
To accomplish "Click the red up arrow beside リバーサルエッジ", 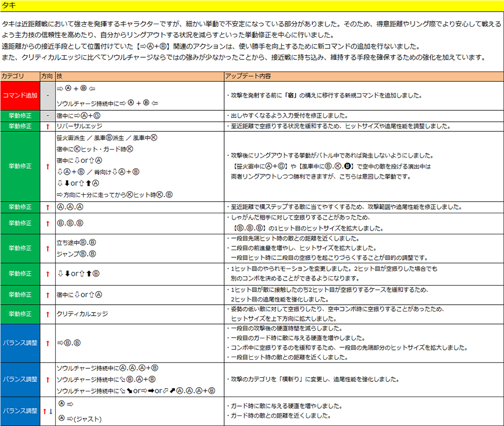I will click(x=47, y=127).
